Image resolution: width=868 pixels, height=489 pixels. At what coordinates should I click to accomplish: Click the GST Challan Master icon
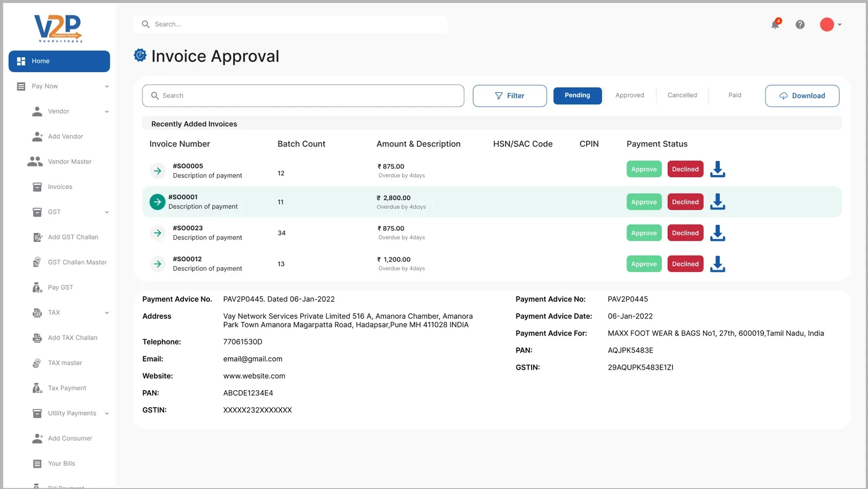pyautogui.click(x=37, y=262)
